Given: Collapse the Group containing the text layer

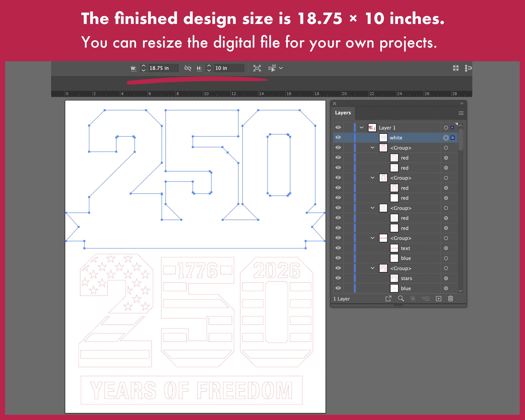Looking at the screenshot, I should pos(372,238).
